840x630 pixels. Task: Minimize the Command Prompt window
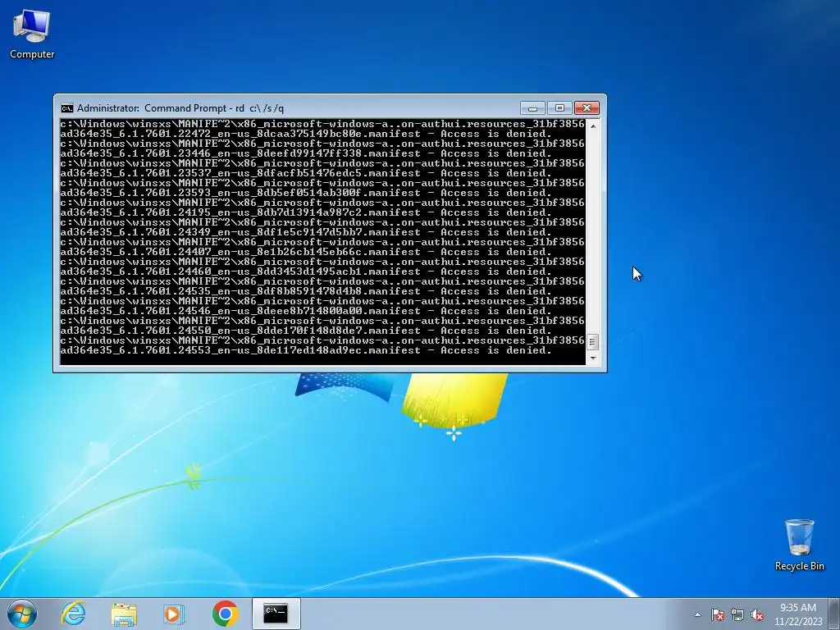532,108
